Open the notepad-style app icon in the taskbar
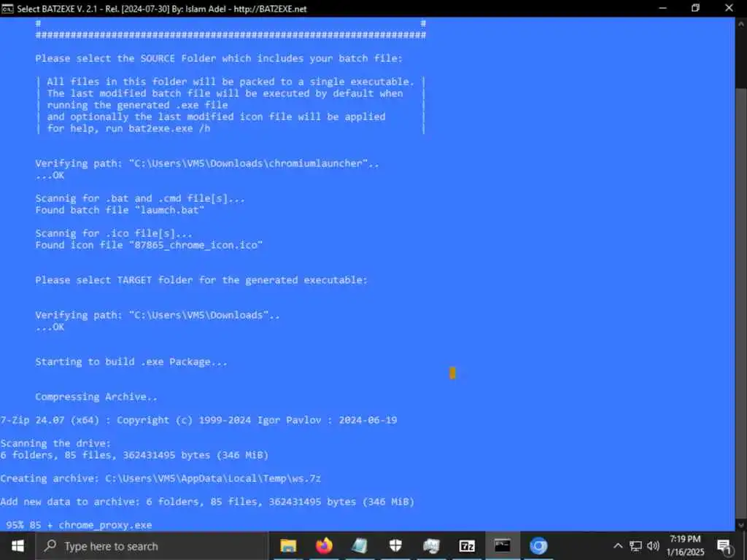747x560 pixels. (x=360, y=545)
